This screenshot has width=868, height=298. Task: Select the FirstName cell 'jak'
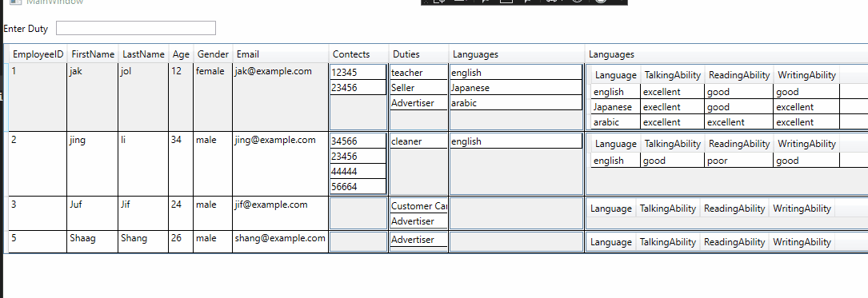93,97
